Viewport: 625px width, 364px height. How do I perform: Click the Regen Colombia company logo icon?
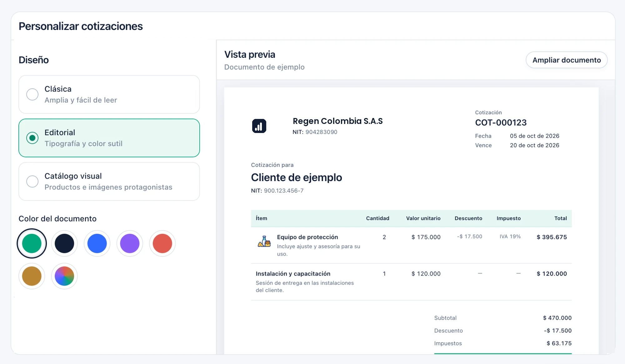pyautogui.click(x=259, y=126)
